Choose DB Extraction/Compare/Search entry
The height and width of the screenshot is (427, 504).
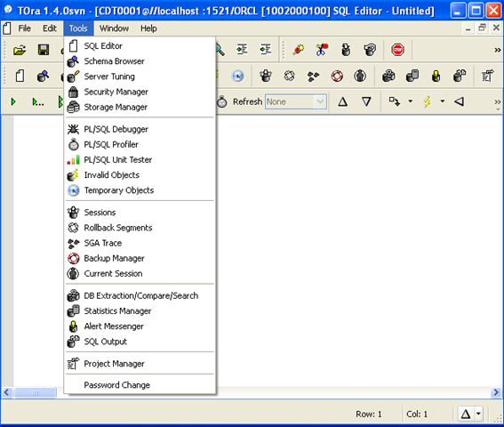140,295
